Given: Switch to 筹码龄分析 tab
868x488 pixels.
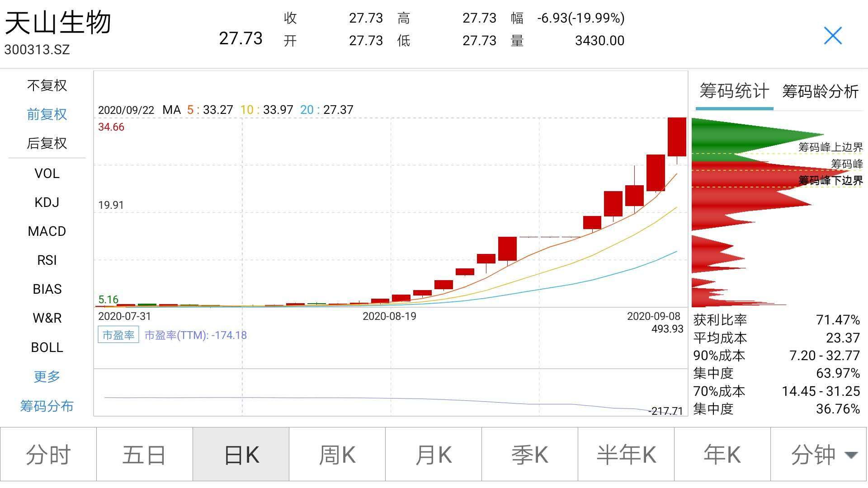Looking at the screenshot, I should pyautogui.click(x=820, y=92).
